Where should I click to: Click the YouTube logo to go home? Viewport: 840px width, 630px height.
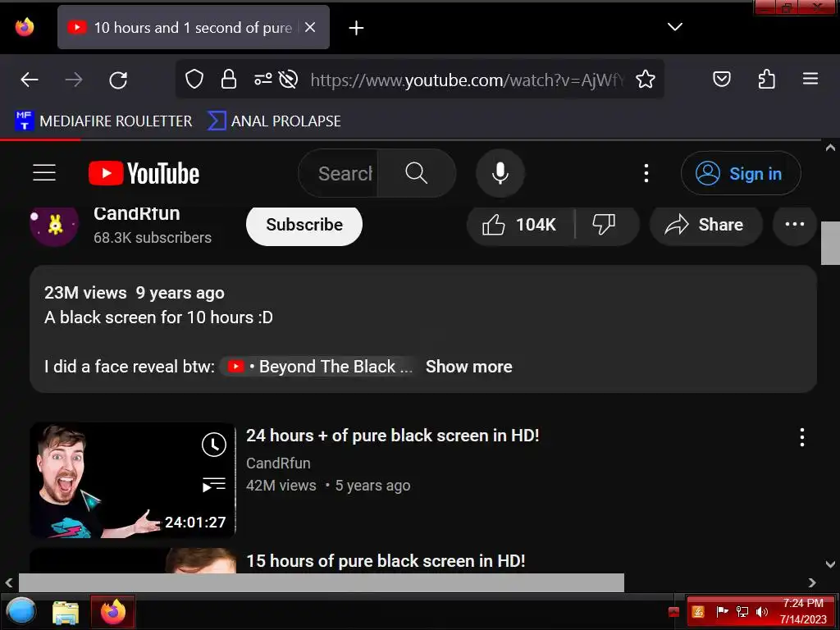pos(144,174)
